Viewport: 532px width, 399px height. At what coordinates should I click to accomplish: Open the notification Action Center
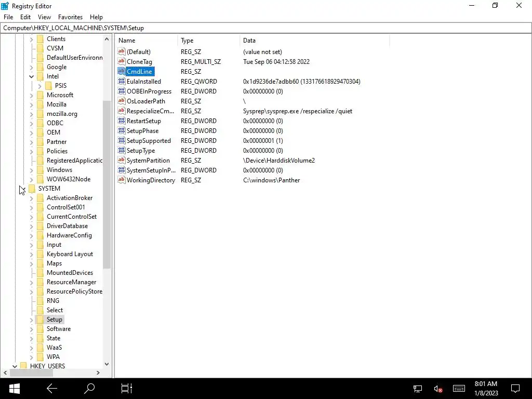[515, 389]
